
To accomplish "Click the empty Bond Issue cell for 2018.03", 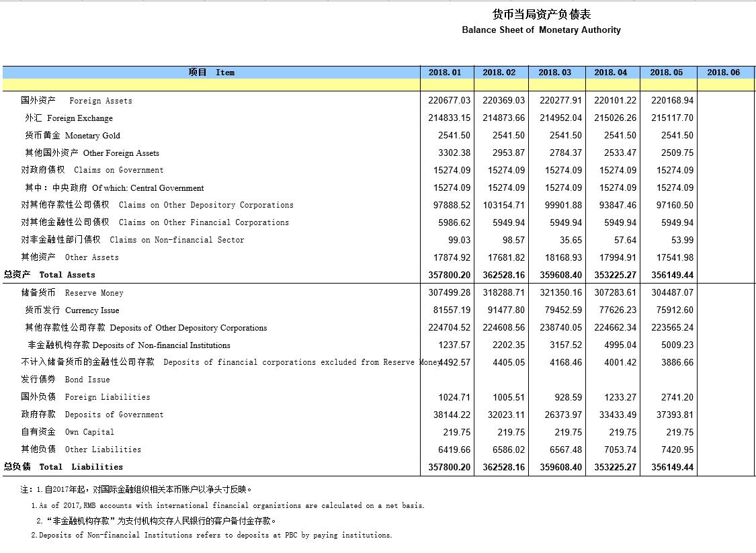I will pyautogui.click(x=557, y=380).
